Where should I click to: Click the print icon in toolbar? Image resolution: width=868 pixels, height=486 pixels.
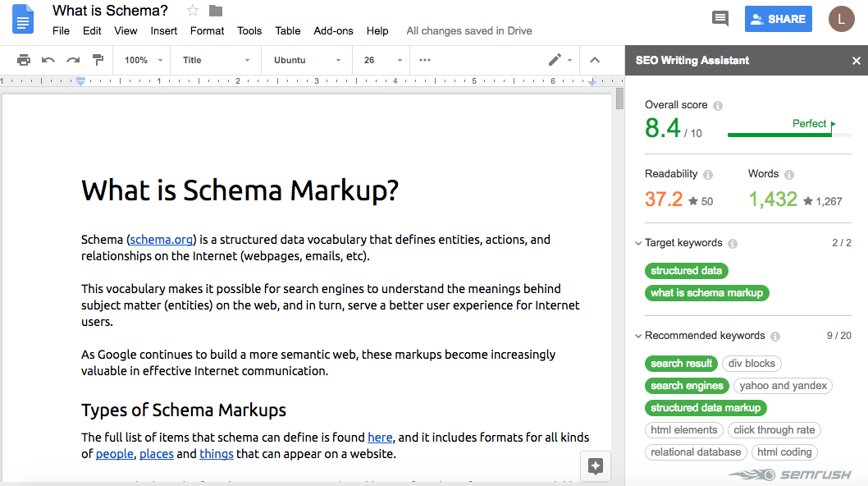[x=23, y=60]
